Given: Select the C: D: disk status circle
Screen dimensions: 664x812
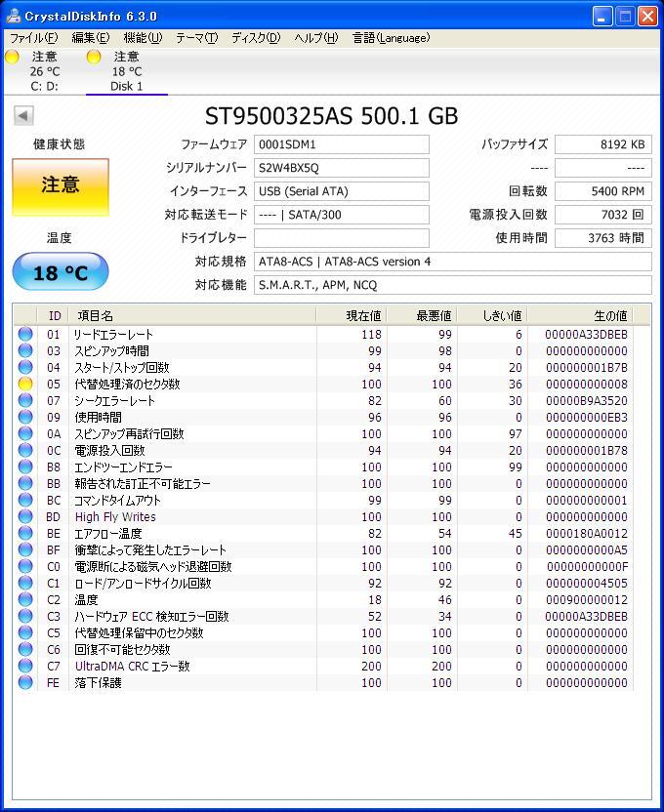Looking at the screenshot, I should [x=12, y=57].
